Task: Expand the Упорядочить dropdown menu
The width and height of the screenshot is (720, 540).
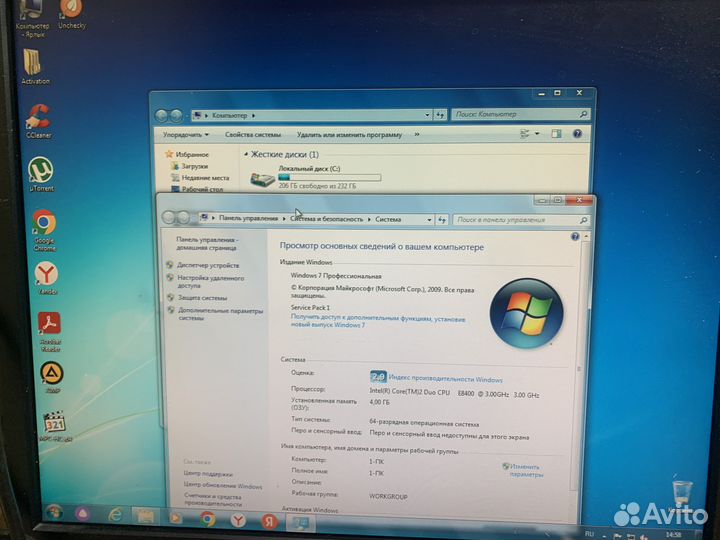Action: pyautogui.click(x=186, y=134)
